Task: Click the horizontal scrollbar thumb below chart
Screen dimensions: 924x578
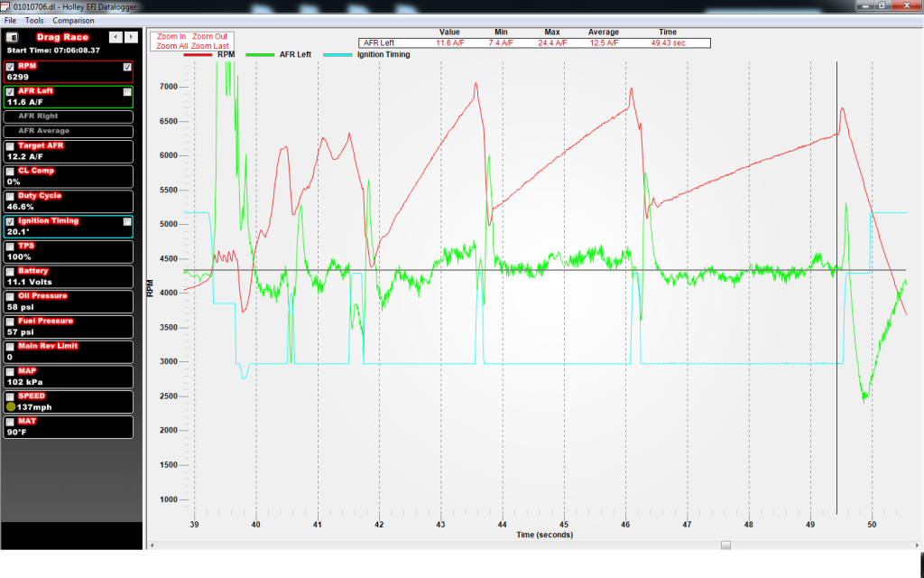Action: tap(726, 545)
